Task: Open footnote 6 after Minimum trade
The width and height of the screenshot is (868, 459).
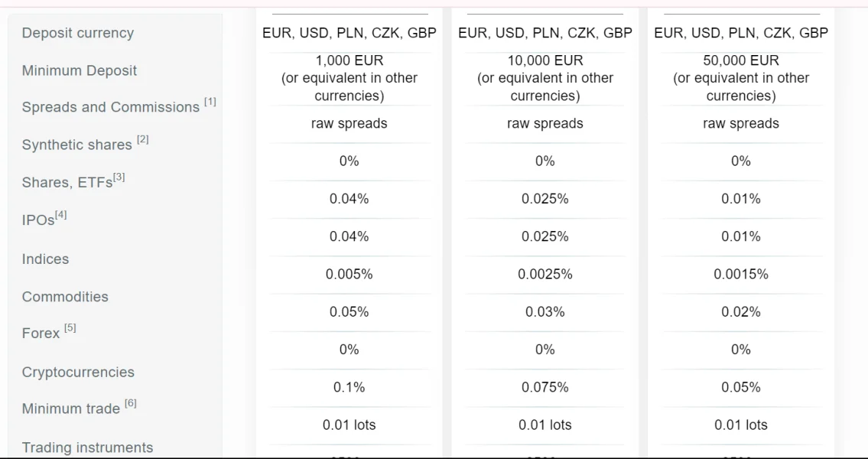Action: [130, 404]
